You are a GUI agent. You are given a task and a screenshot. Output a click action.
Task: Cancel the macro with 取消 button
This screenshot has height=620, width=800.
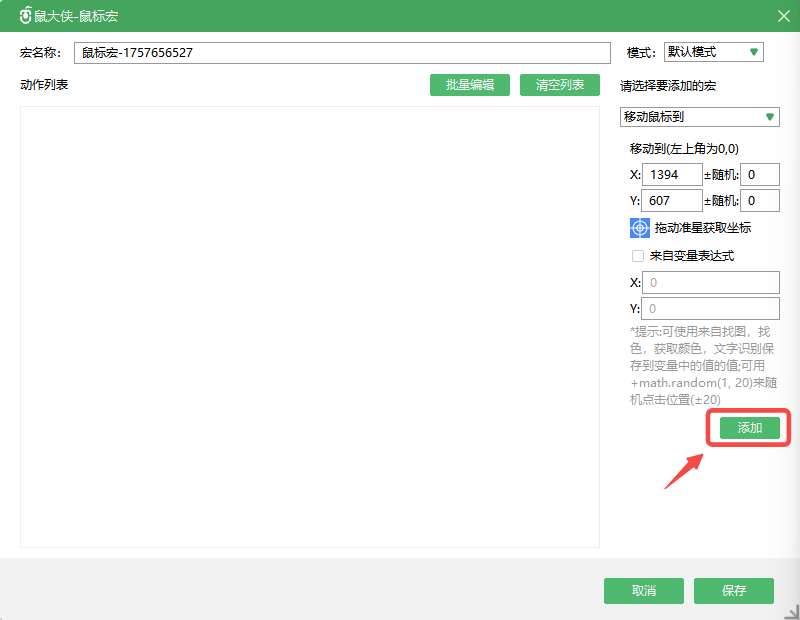coord(643,591)
